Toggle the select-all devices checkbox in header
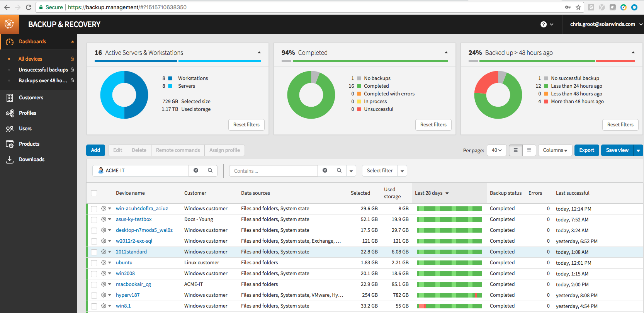Viewport: 644px width, 313px height. coord(94,193)
